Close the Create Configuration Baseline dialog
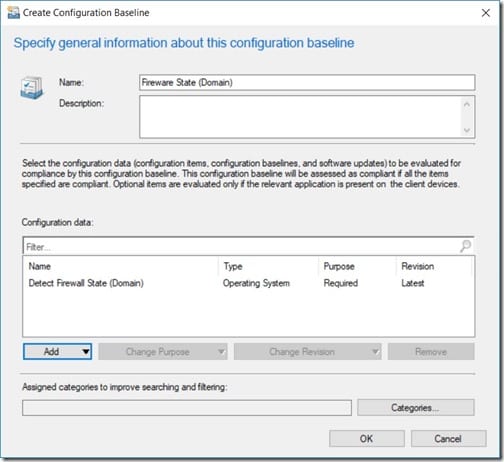Image resolution: width=504 pixels, height=462 pixels. pyautogui.click(x=486, y=13)
